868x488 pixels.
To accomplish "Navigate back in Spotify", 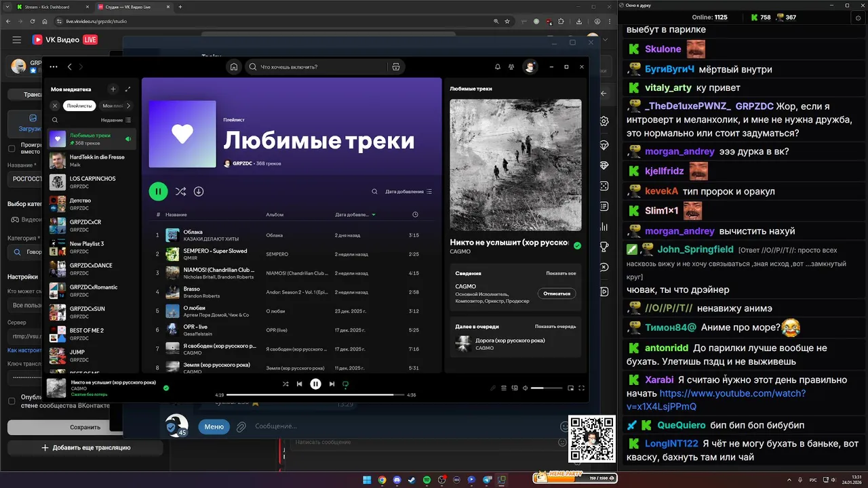I will (69, 67).
